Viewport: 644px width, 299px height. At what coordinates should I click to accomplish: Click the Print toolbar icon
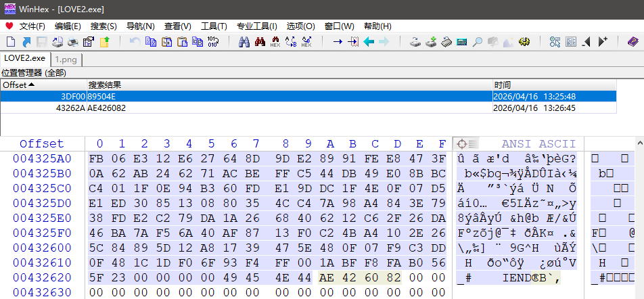(73, 42)
